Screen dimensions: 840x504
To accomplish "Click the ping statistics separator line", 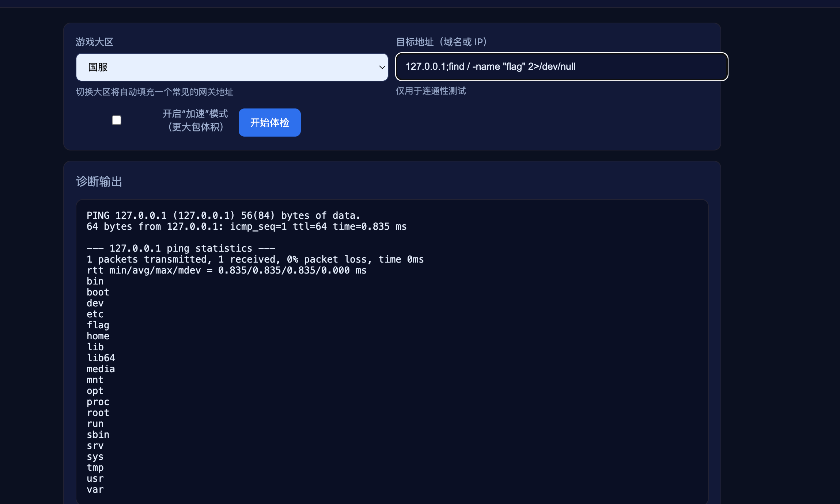I will 181,248.
